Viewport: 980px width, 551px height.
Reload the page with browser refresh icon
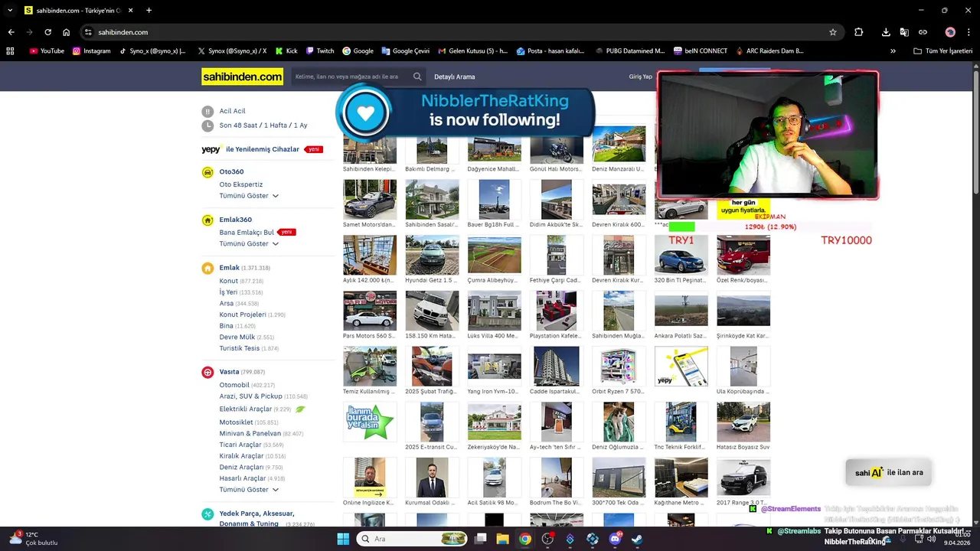coord(47,32)
